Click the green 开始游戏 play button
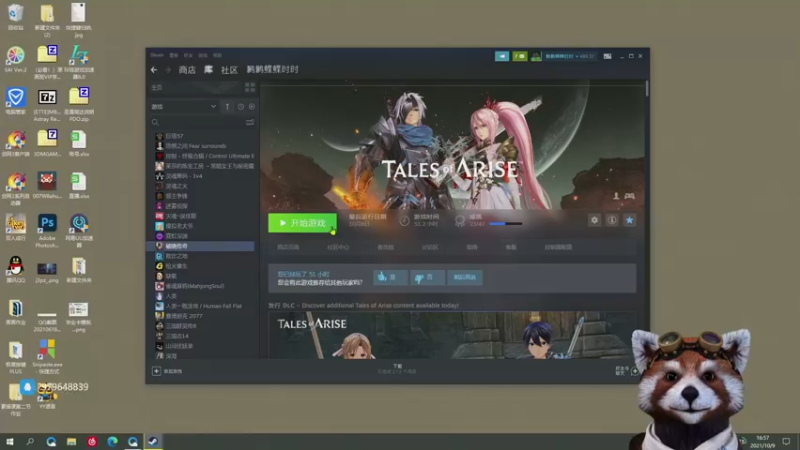The image size is (800, 450). (x=303, y=223)
